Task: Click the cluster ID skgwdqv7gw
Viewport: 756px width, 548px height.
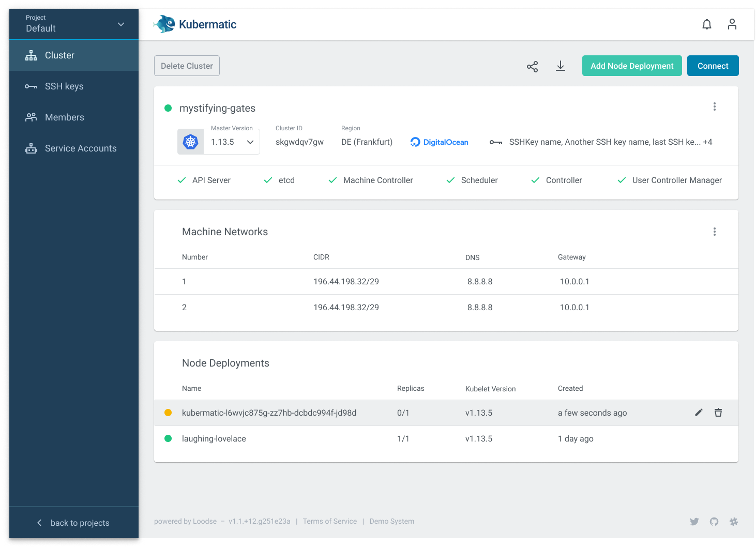Action: point(299,142)
